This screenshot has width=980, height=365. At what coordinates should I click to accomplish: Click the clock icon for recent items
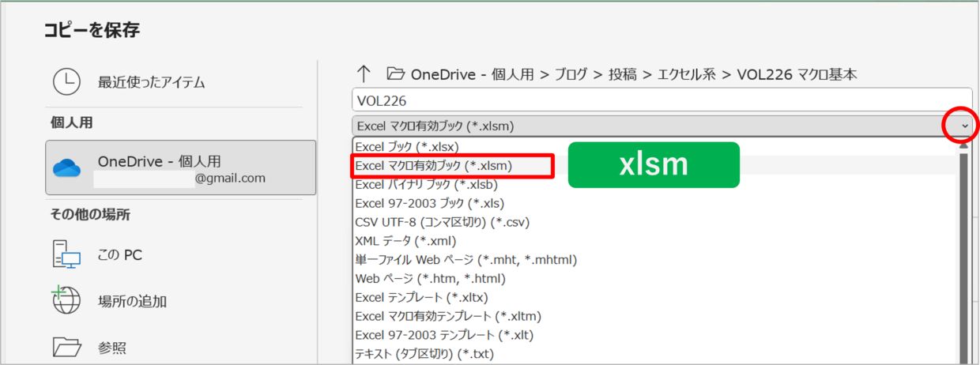pos(66,82)
